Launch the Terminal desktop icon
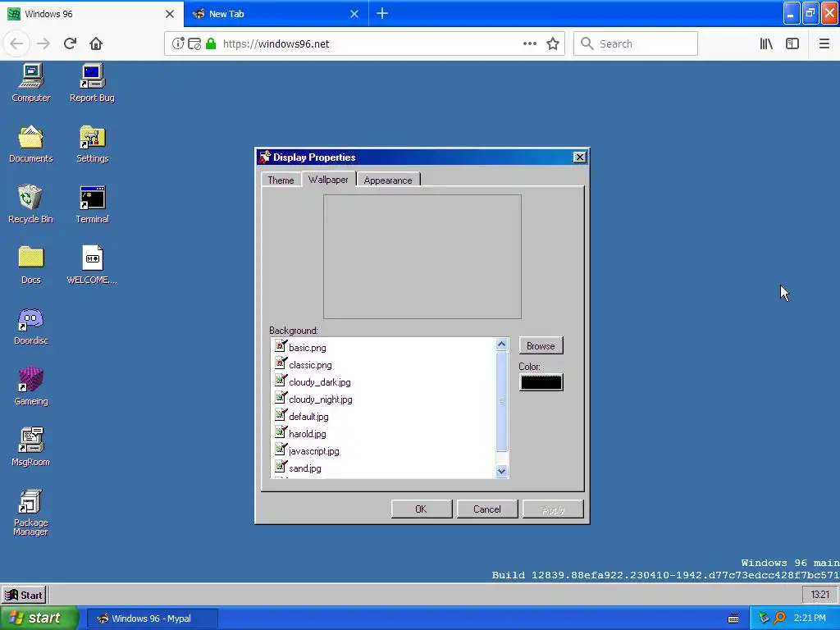Screen dimensions: 840x630 (92, 204)
